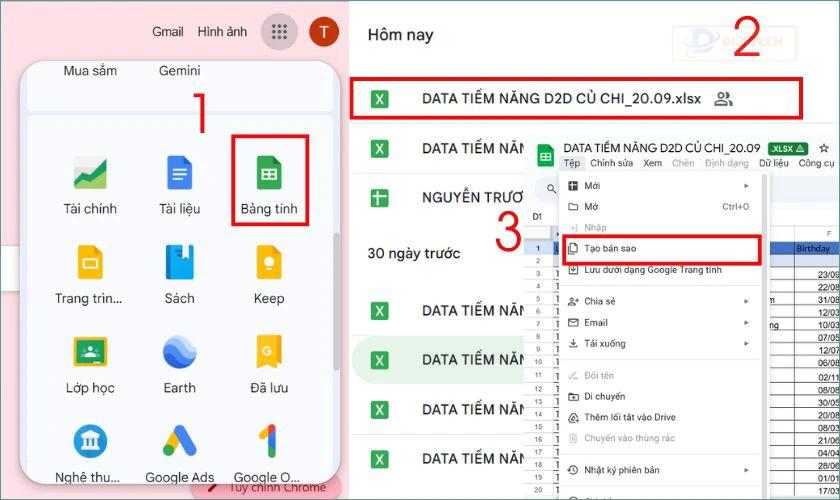Click the Sheets logo beside document title
Viewport: 840px width, 500px height.
pos(545,156)
